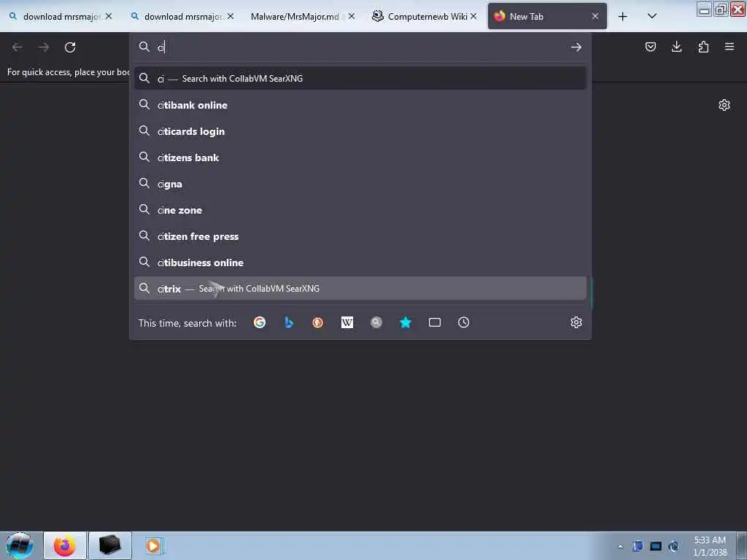
Task: Open the Windows Start menu
Action: tap(20, 545)
